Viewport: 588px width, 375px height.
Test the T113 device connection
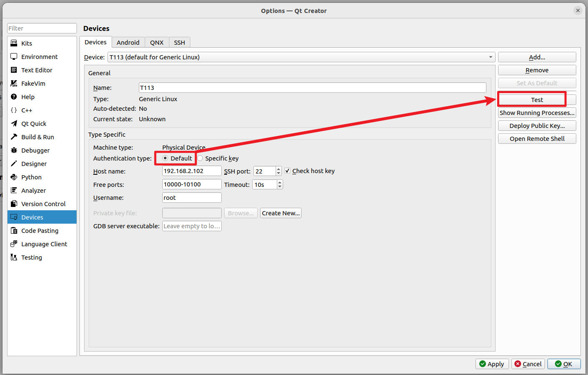pyautogui.click(x=537, y=100)
